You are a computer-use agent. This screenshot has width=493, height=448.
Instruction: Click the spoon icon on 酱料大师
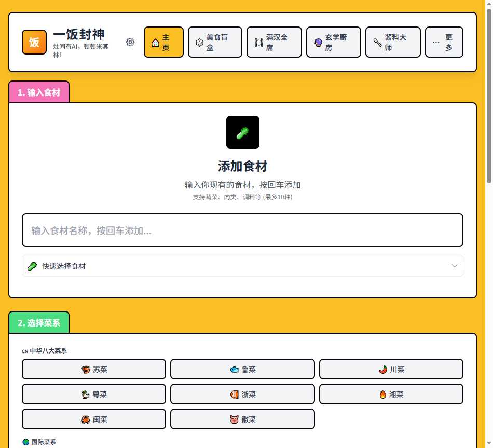click(x=377, y=42)
